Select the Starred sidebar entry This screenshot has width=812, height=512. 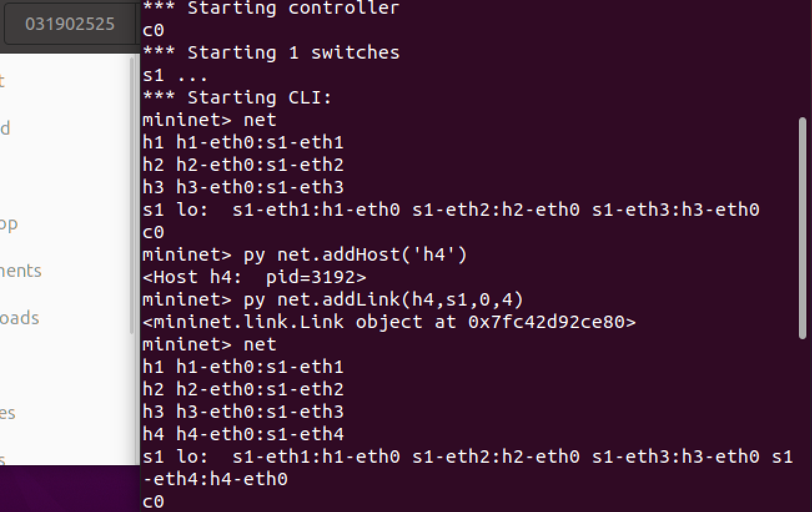pos(5,128)
